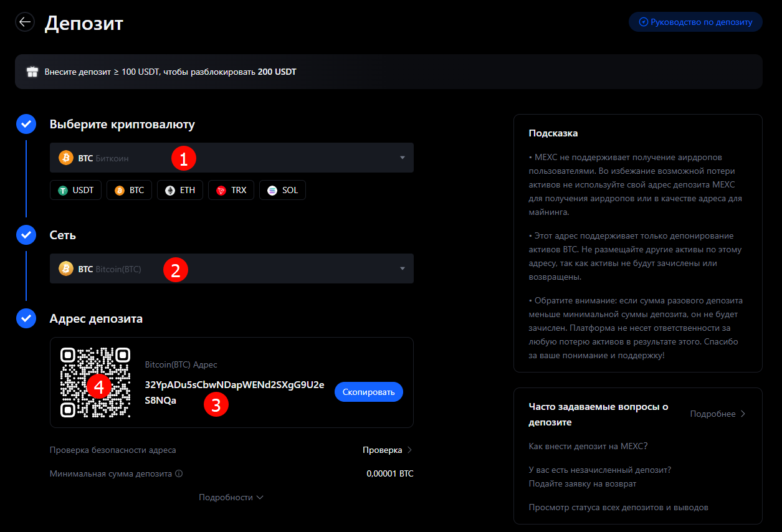Select the USDT quick coin chip

[x=76, y=190]
